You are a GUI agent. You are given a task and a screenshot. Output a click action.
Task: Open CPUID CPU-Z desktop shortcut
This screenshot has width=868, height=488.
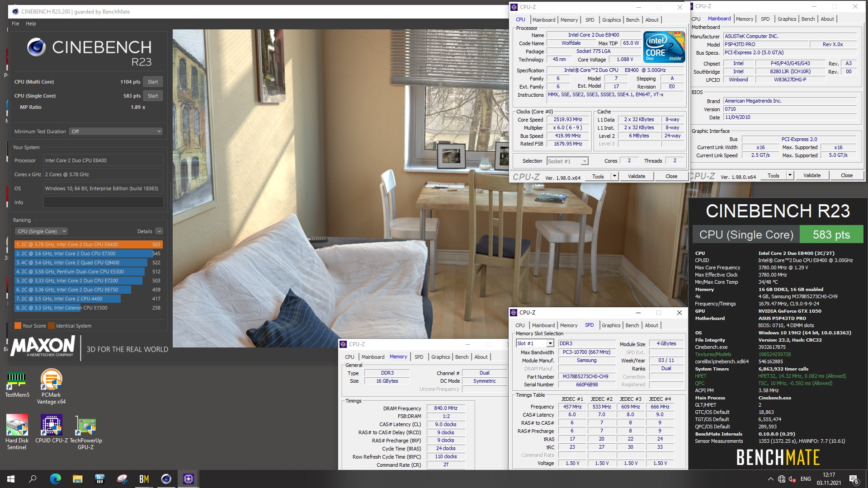pyautogui.click(x=52, y=429)
